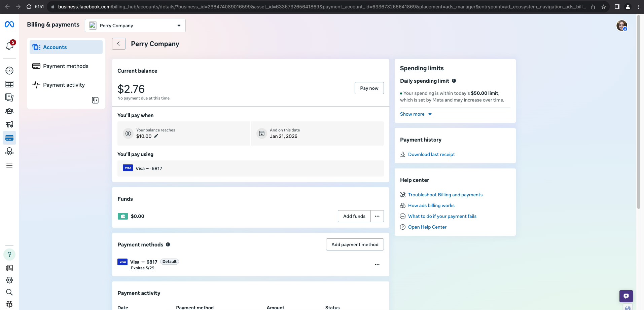
Task: Open advertising settings megaphone icon
Action: [9, 124]
